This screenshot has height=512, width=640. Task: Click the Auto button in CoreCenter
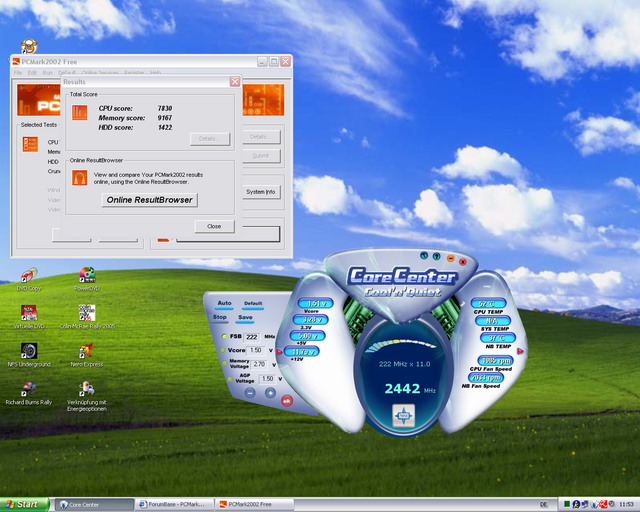tap(224, 303)
